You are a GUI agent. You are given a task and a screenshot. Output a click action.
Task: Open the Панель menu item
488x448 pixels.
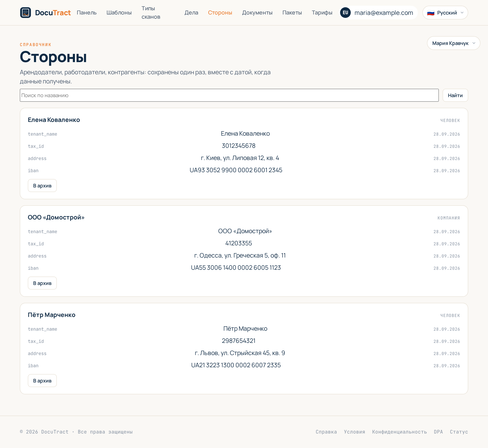[87, 13]
